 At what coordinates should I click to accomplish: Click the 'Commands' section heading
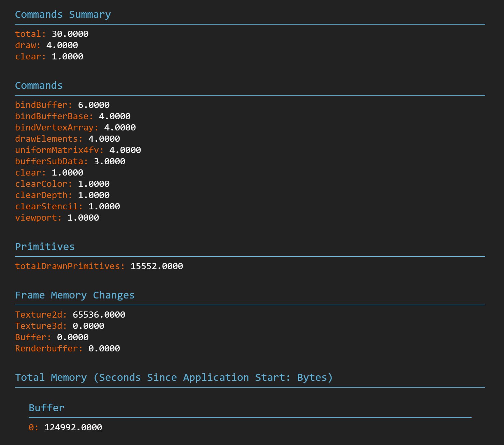point(39,86)
